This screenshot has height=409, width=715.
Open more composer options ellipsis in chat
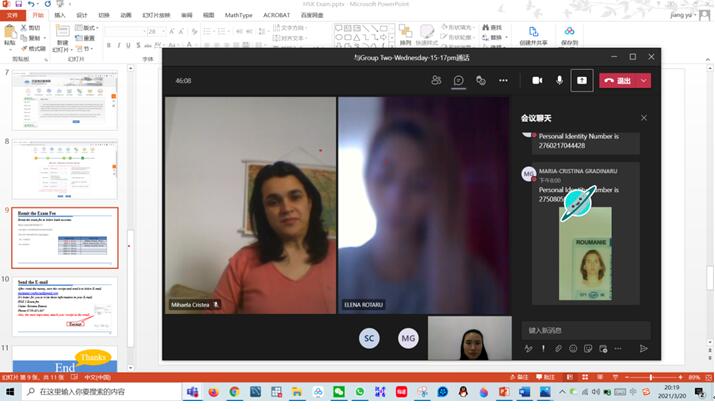(x=618, y=348)
